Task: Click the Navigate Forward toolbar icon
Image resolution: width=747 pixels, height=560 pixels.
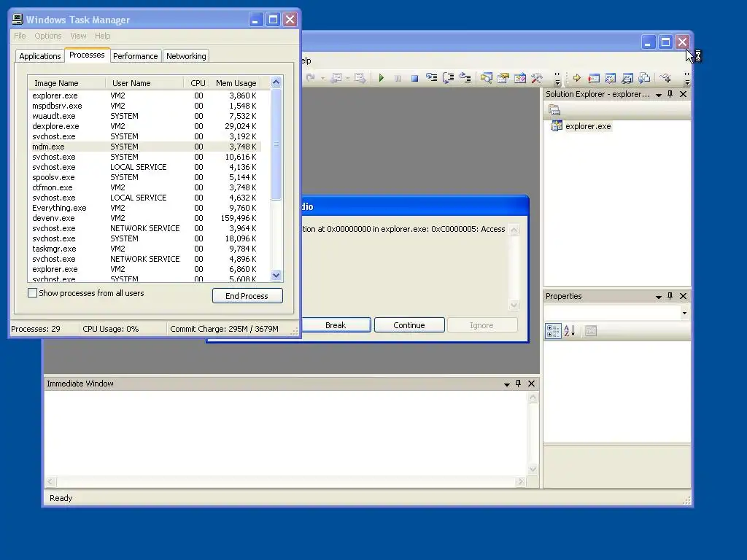Action: coord(360,77)
